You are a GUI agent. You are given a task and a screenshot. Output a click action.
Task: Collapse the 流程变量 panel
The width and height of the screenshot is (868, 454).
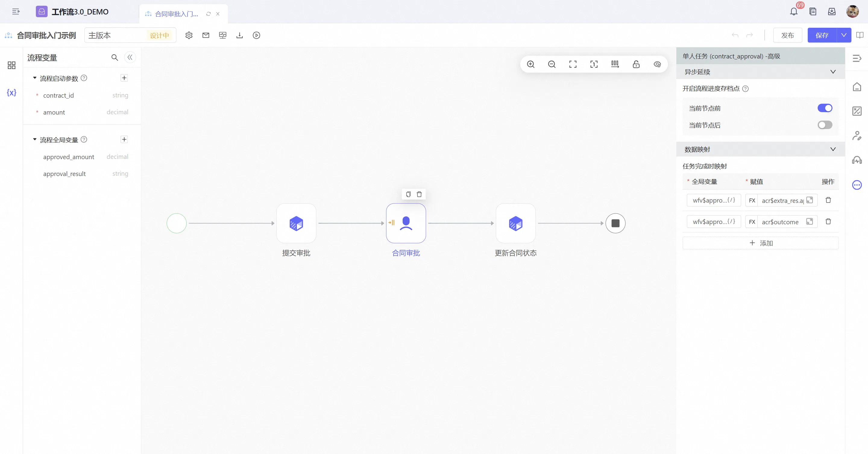pyautogui.click(x=130, y=58)
